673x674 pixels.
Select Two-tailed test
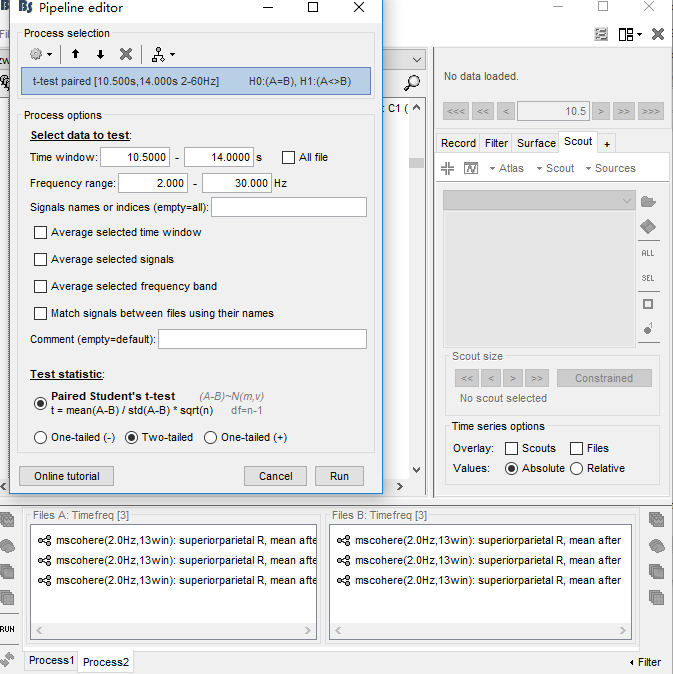131,438
